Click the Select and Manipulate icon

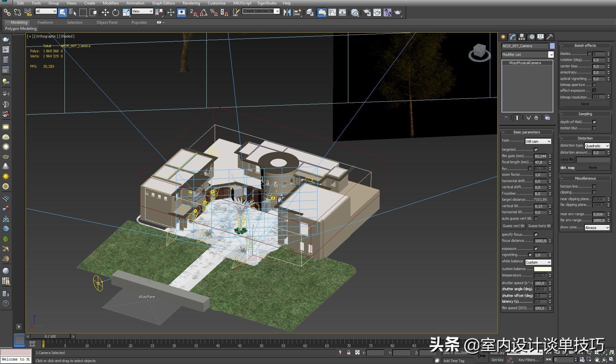coord(171,13)
